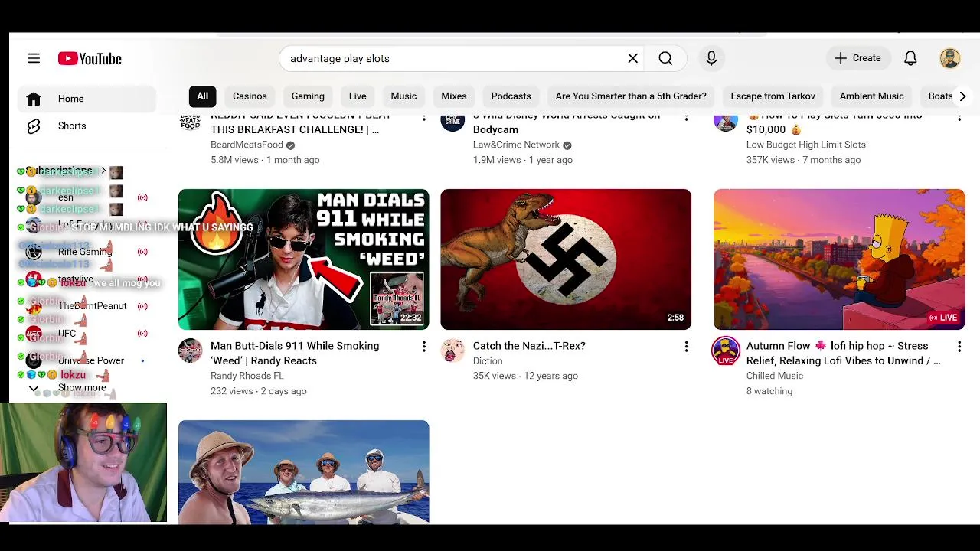The height and width of the screenshot is (551, 980).
Task: Select the Ambient Music chip
Action: [871, 96]
